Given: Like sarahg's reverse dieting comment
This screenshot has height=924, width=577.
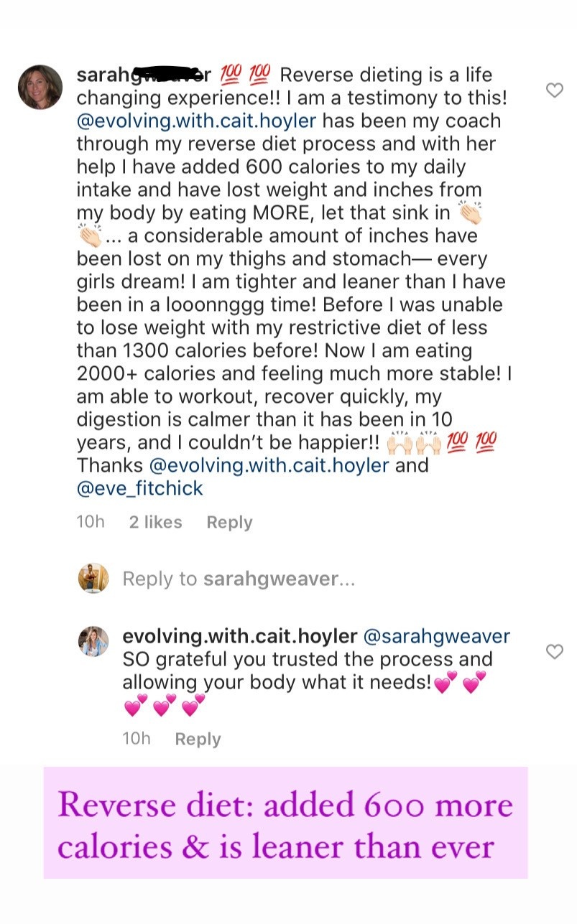Looking at the screenshot, I should coord(554,90).
